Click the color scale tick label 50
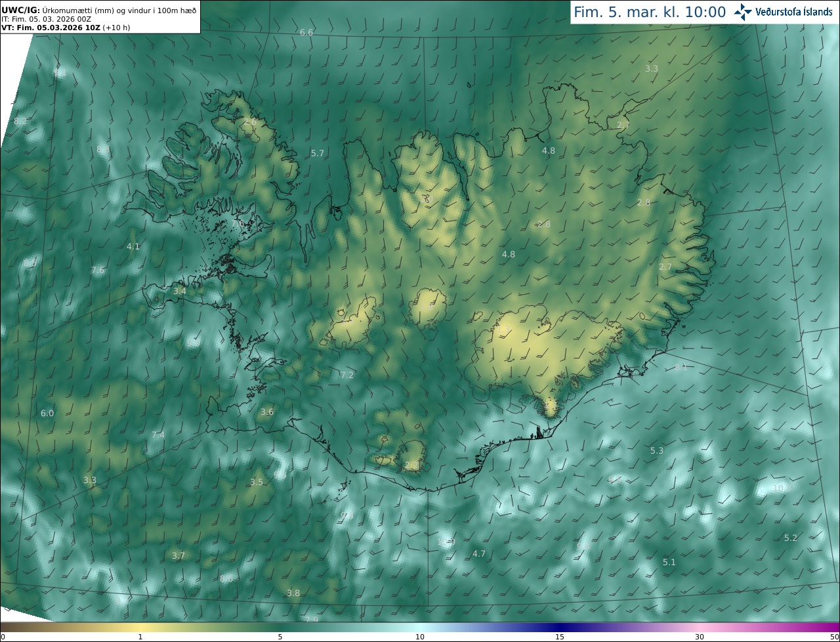 834,637
